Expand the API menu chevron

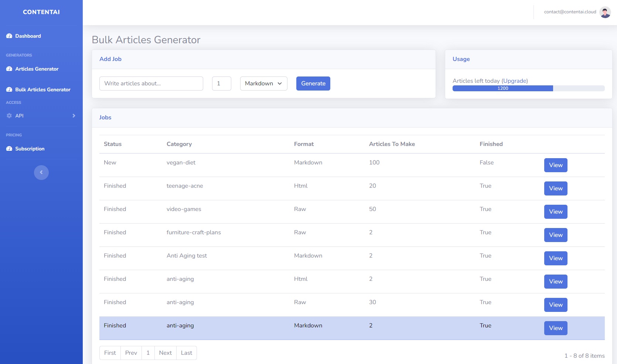tap(74, 115)
